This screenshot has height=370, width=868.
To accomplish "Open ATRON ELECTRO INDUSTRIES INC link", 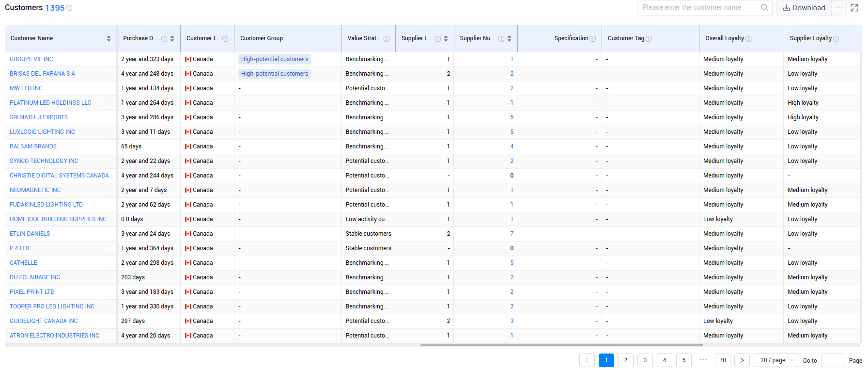I will click(54, 336).
